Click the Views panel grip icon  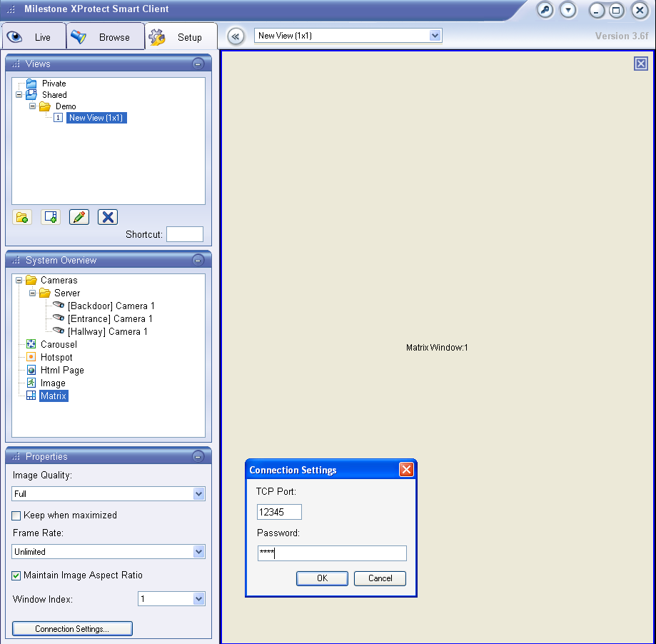click(x=16, y=64)
